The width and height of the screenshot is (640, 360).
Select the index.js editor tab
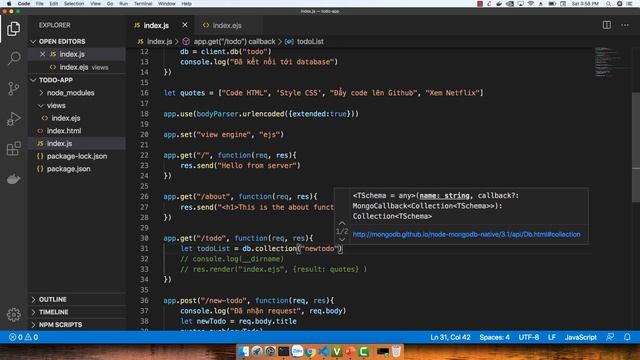(156, 25)
